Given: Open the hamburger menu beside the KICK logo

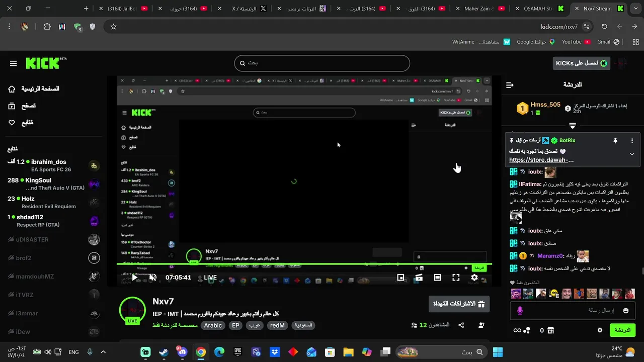Looking at the screenshot, I should tap(14, 63).
